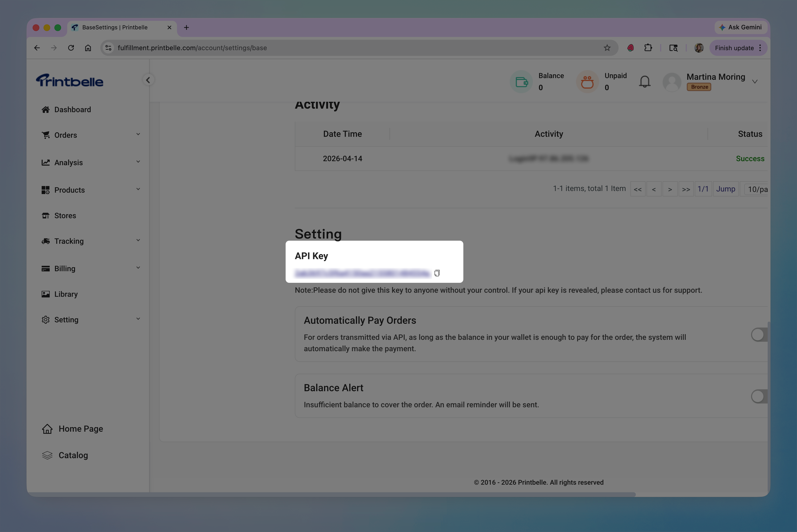Open Home Page from the sidebar
Image resolution: width=797 pixels, height=532 pixels.
point(80,429)
